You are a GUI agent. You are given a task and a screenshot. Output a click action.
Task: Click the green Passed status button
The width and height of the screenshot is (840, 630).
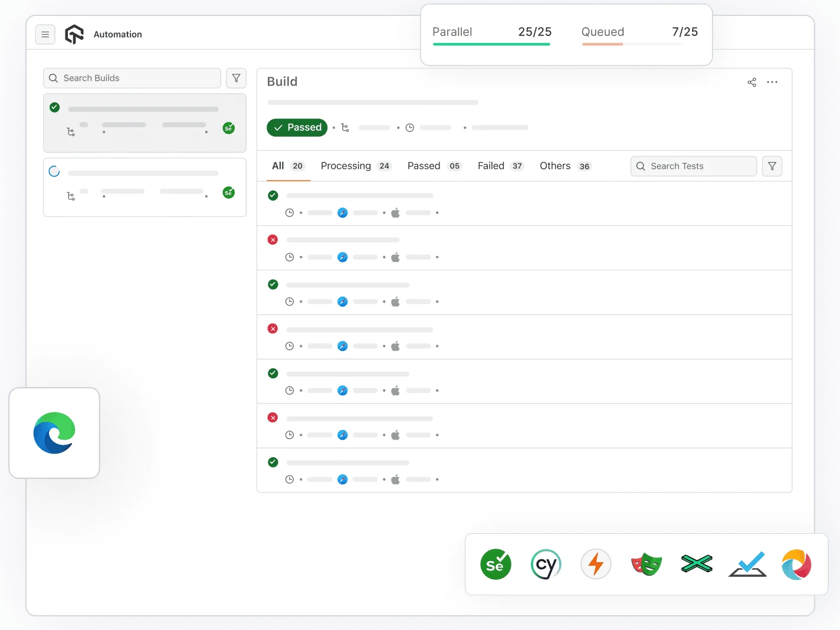(x=297, y=127)
